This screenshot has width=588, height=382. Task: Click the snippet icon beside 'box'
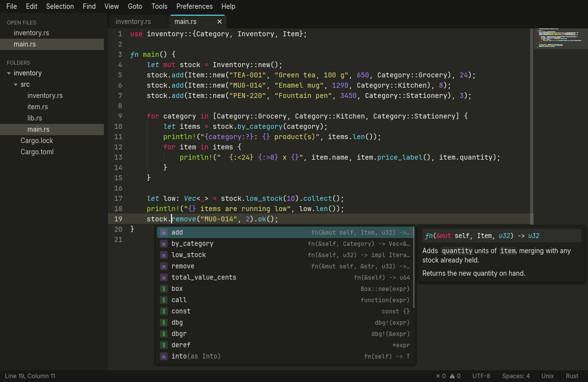click(x=164, y=289)
